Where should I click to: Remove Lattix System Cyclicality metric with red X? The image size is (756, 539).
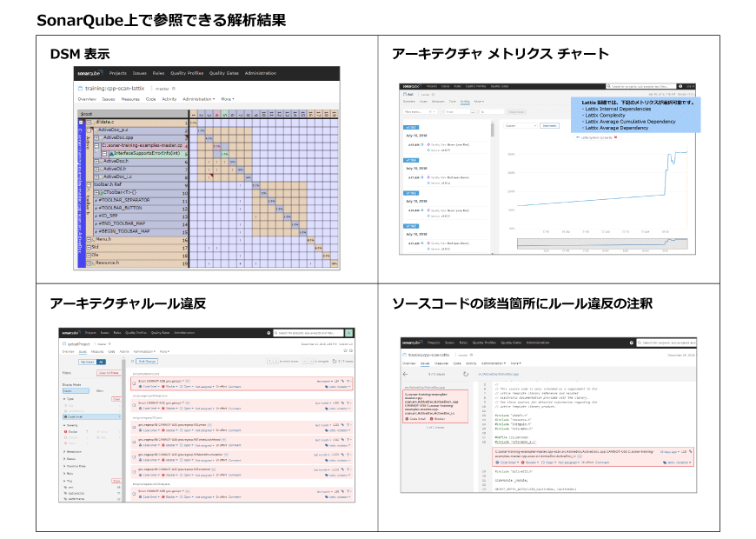click(615, 137)
